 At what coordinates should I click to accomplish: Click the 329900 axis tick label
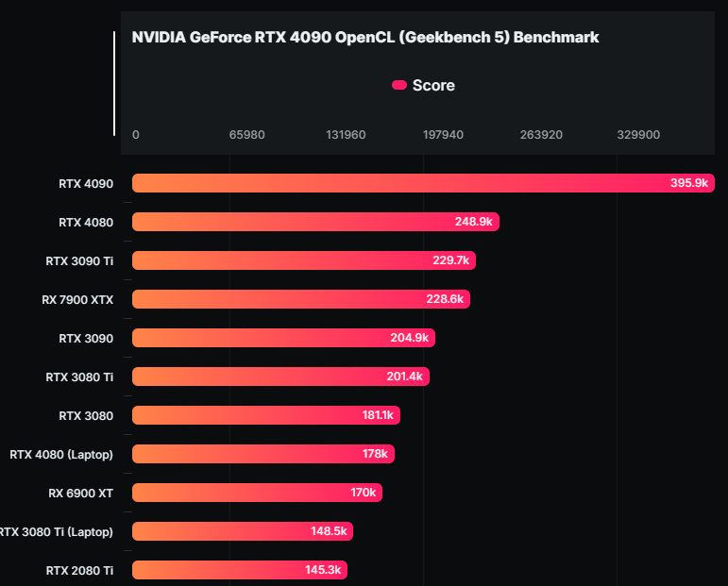tap(638, 135)
